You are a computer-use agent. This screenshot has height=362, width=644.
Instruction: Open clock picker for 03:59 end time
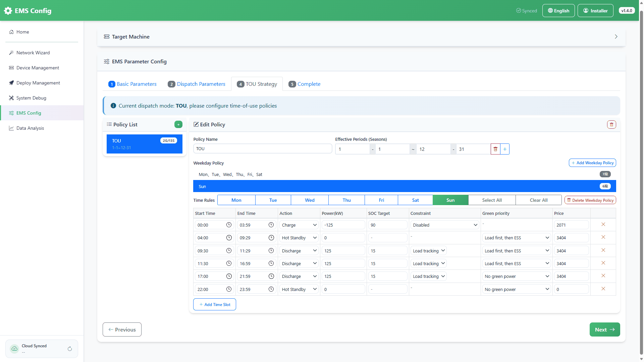coord(271,225)
